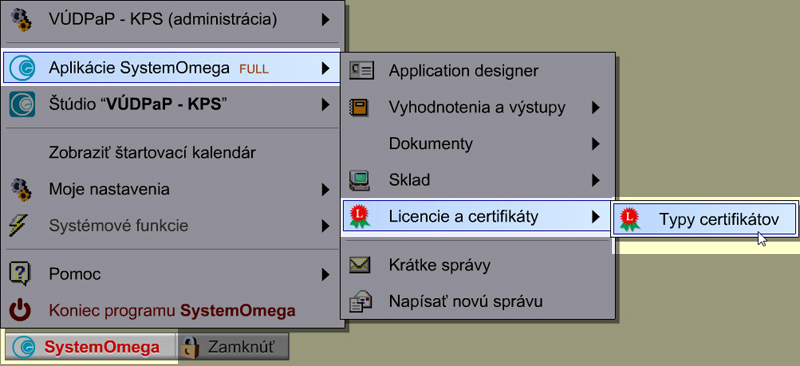The width and height of the screenshot is (800, 366).
Task: Expand the Vyhodnotenia a výstupy submenu arrow
Action: tap(595, 108)
